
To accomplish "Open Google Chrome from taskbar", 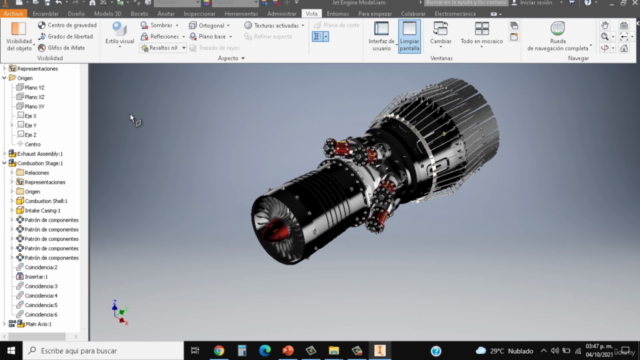I will (219, 351).
